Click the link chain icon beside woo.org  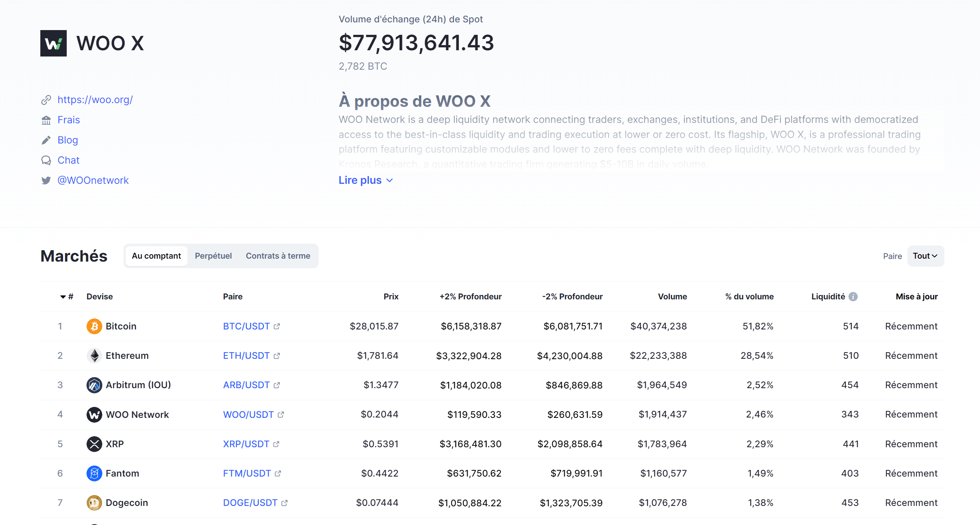click(46, 100)
